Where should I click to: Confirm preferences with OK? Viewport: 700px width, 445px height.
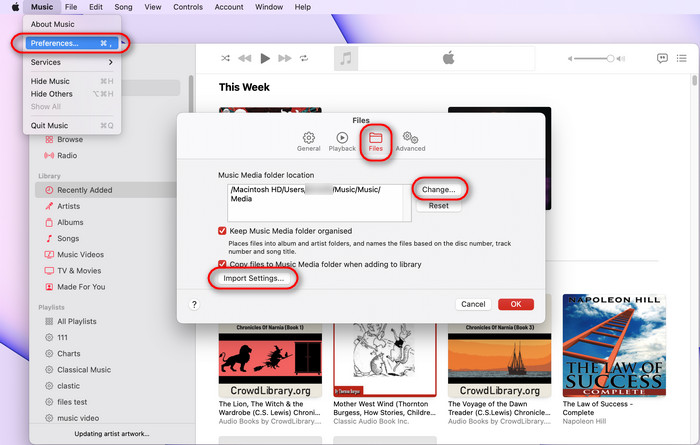click(516, 304)
